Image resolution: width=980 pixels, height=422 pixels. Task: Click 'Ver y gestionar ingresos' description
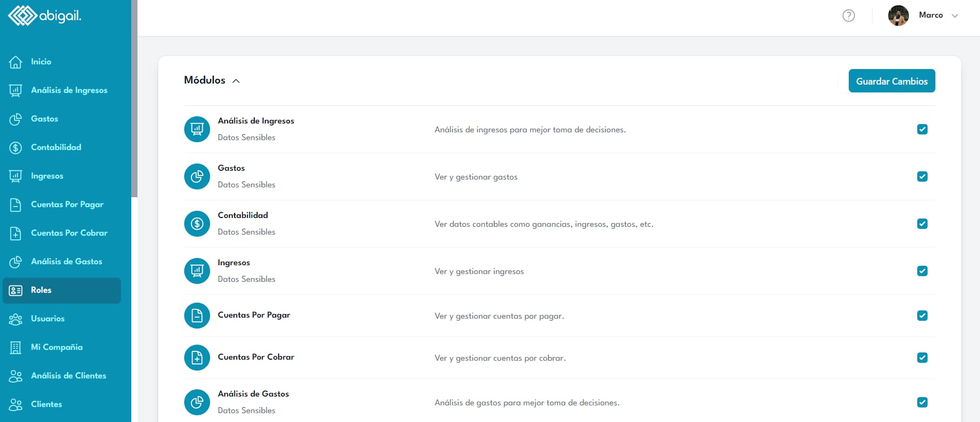pos(479,271)
